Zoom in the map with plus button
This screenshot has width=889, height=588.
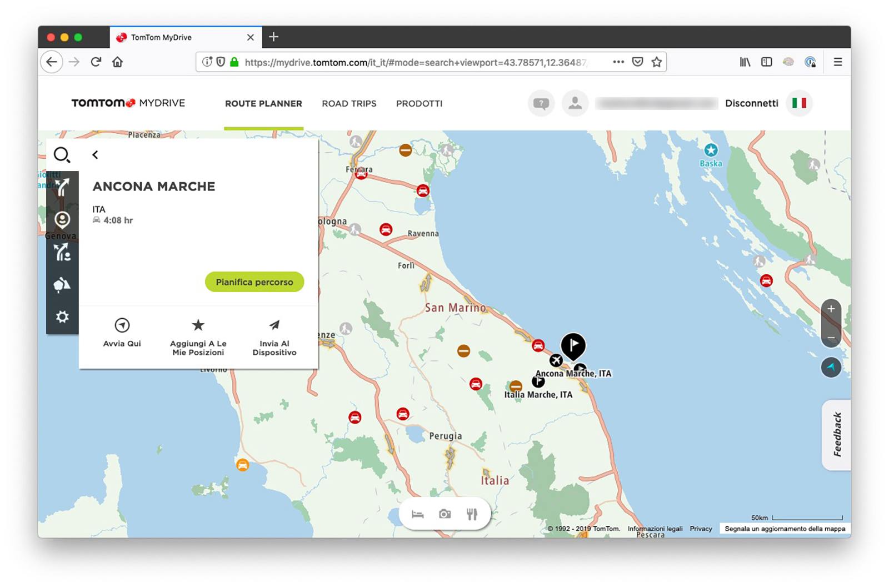tap(831, 309)
